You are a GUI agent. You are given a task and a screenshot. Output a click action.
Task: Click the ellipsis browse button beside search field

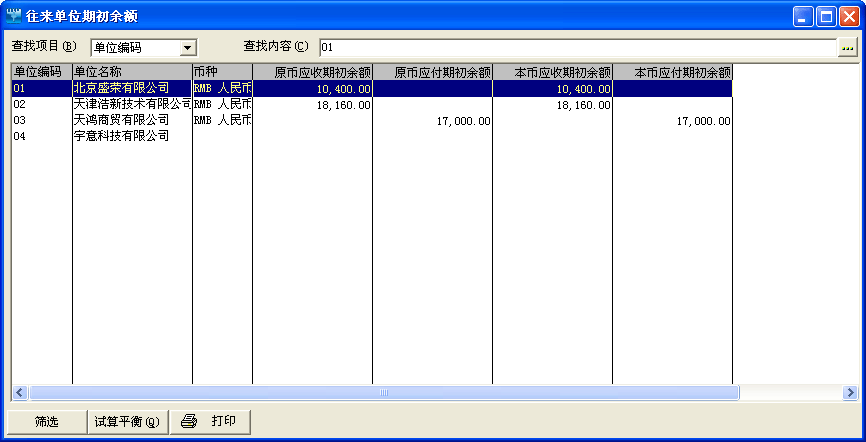point(848,47)
